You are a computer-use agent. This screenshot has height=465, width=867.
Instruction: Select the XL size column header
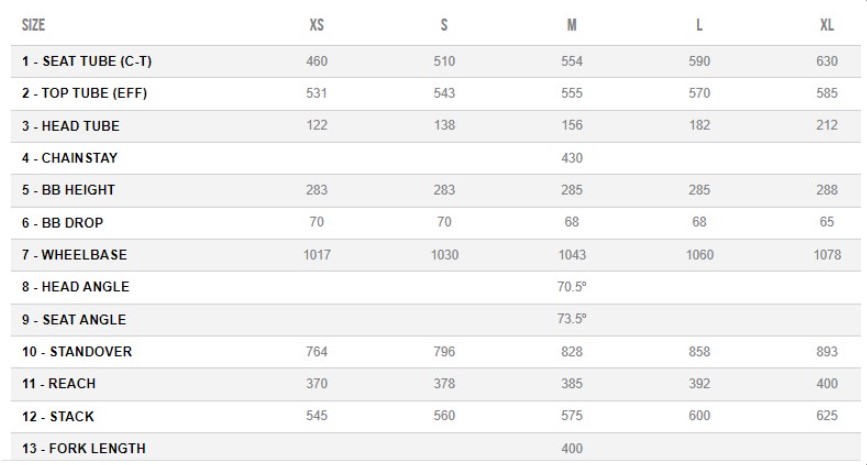pos(827,25)
